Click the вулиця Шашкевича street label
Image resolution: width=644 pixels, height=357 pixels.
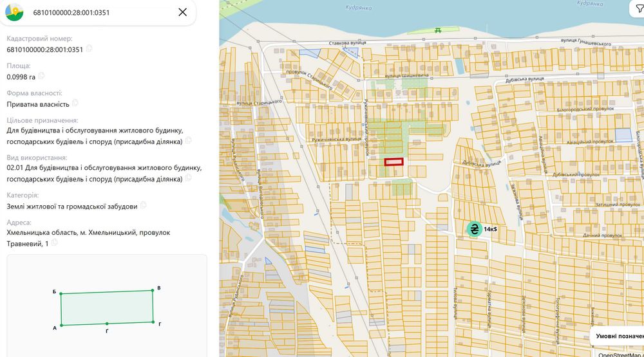pyautogui.click(x=406, y=76)
